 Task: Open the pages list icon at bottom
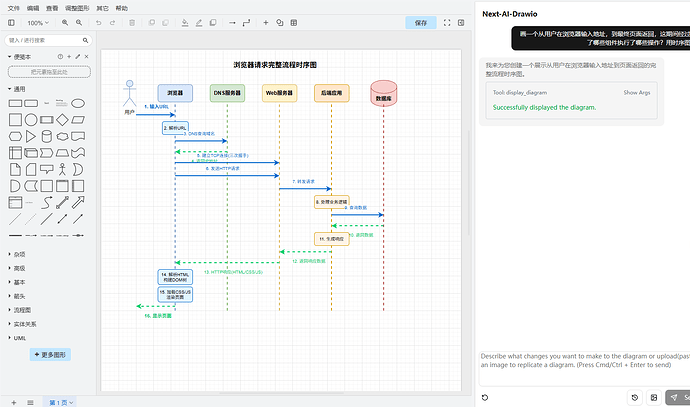[x=30, y=402]
